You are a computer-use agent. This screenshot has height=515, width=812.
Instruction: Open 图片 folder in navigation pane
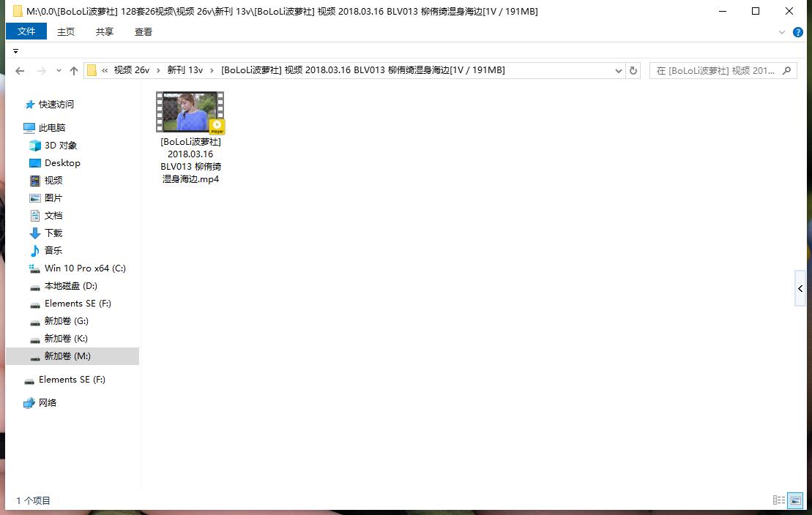click(53, 198)
